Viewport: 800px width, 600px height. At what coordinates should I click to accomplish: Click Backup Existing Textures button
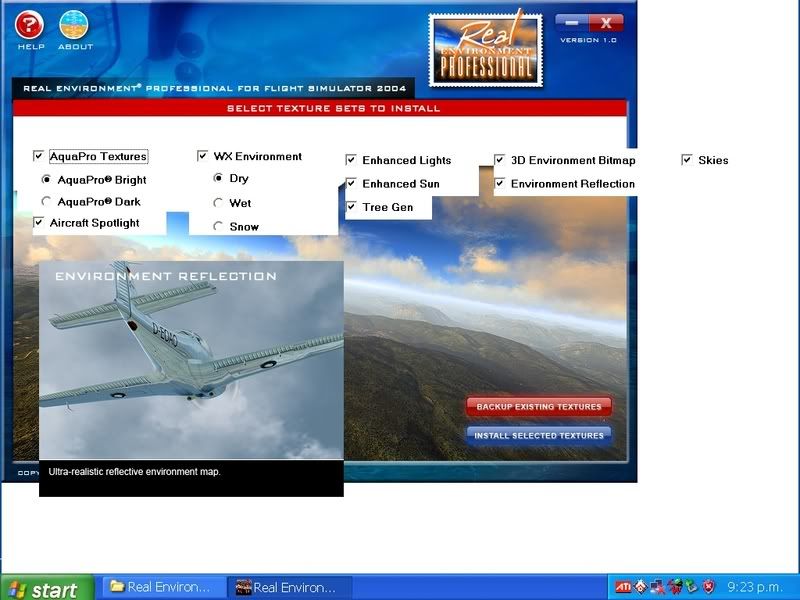pos(538,407)
